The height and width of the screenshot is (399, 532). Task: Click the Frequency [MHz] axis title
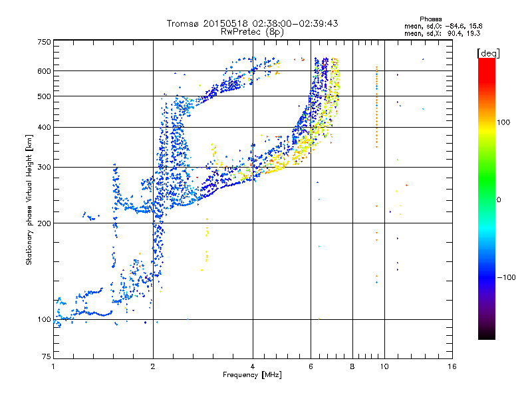(252, 375)
